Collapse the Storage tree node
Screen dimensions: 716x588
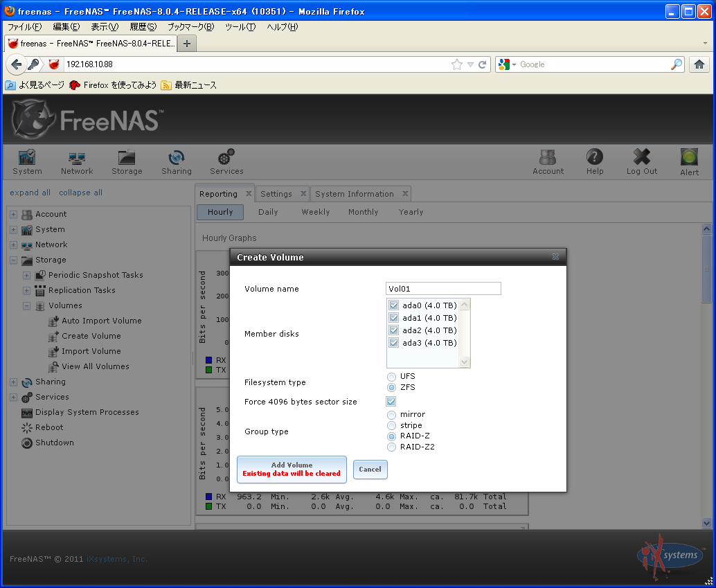[x=14, y=260]
